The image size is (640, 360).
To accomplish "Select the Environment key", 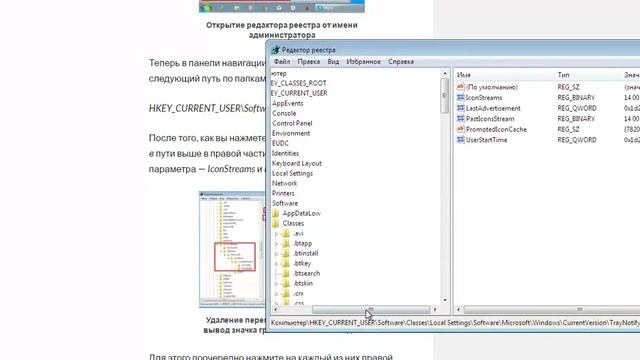I will 291,133.
